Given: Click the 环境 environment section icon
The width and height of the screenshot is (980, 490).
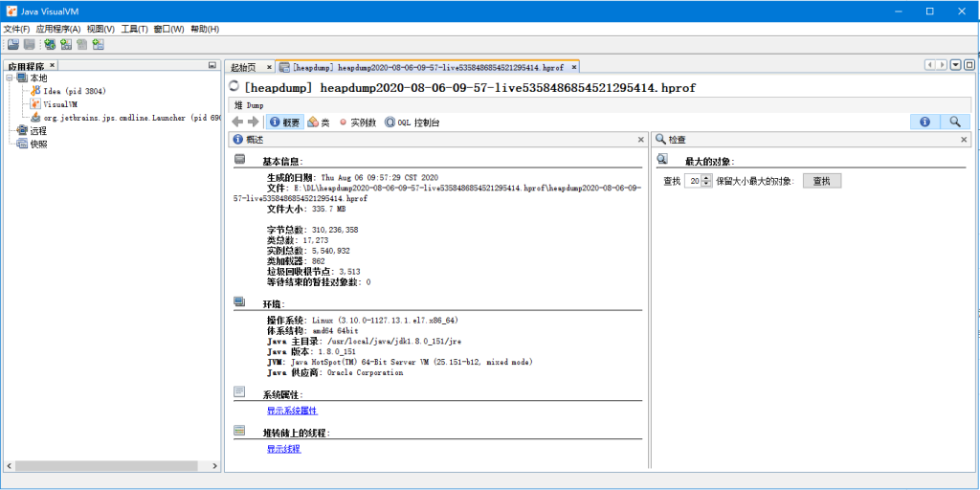Looking at the screenshot, I should 240,301.
